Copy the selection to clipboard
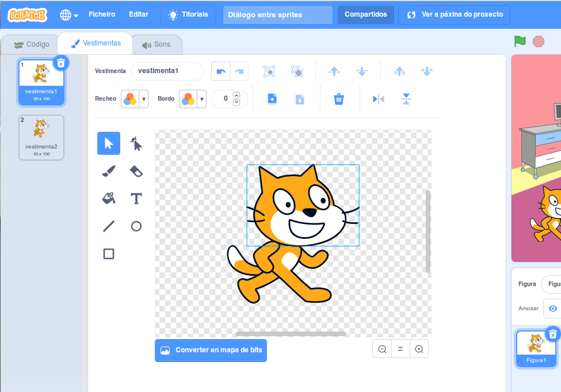 272,98
